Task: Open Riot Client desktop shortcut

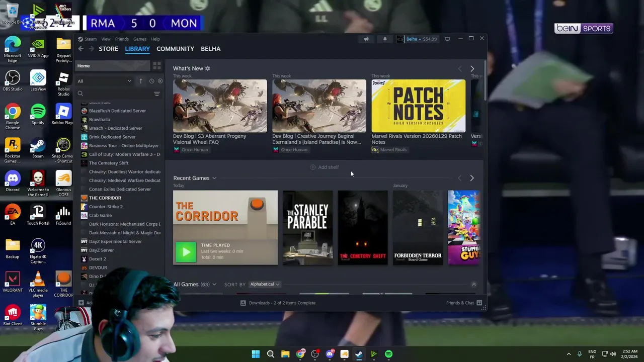Action: (13, 315)
